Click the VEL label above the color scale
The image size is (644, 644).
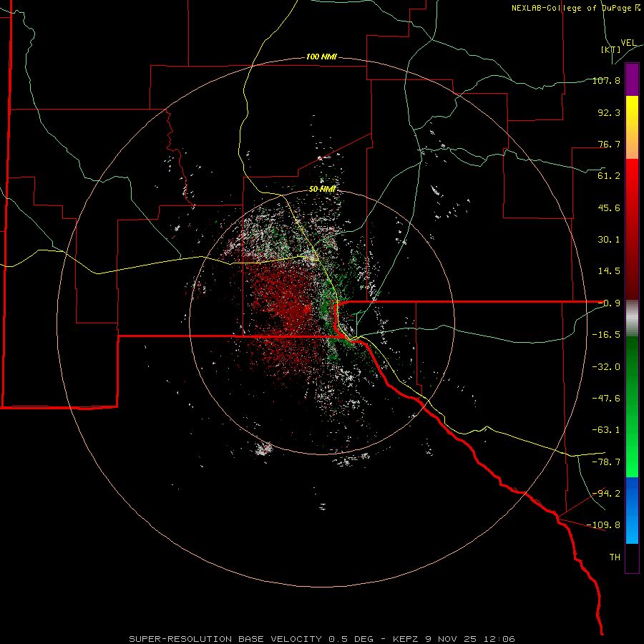coord(628,43)
